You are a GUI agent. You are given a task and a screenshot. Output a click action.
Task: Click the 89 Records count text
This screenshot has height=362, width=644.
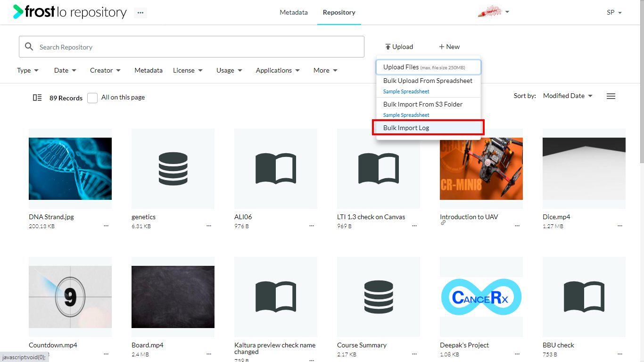[66, 98]
